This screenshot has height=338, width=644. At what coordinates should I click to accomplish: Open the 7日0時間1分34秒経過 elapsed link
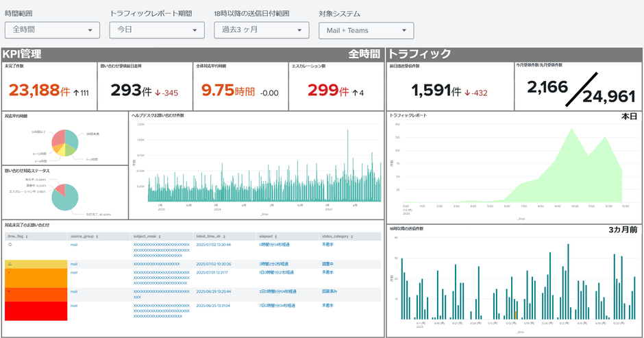pos(277,305)
